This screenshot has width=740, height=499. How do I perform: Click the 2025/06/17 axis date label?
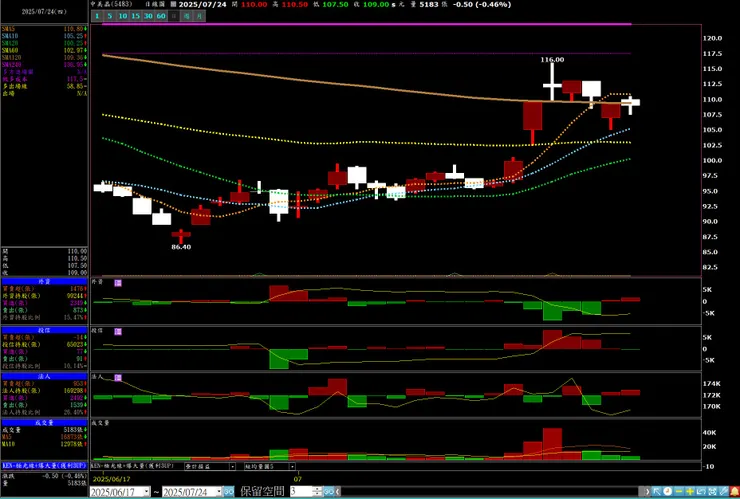pos(110,479)
